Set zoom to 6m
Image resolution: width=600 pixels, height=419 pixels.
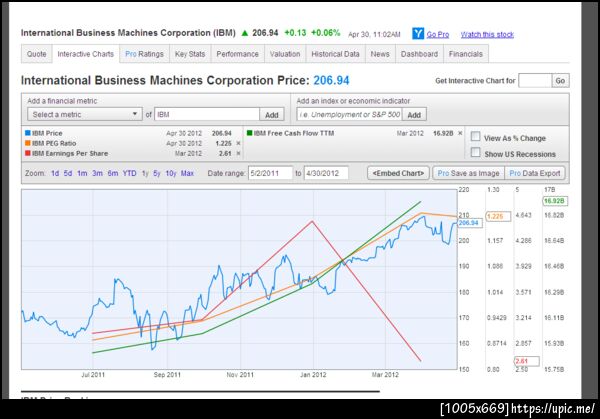(112, 173)
